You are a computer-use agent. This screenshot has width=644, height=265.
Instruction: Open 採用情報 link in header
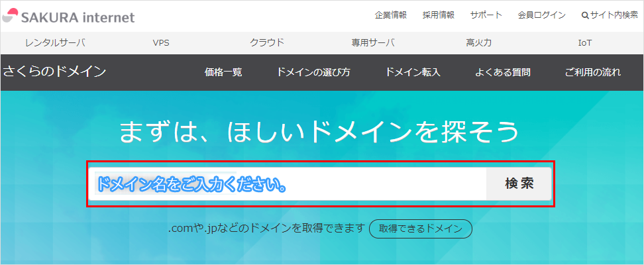438,15
